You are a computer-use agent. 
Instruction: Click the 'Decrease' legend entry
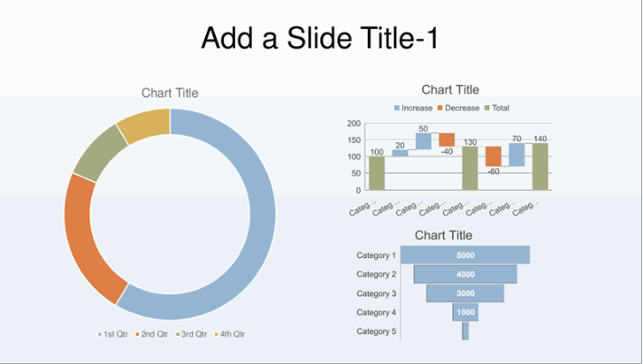(462, 108)
